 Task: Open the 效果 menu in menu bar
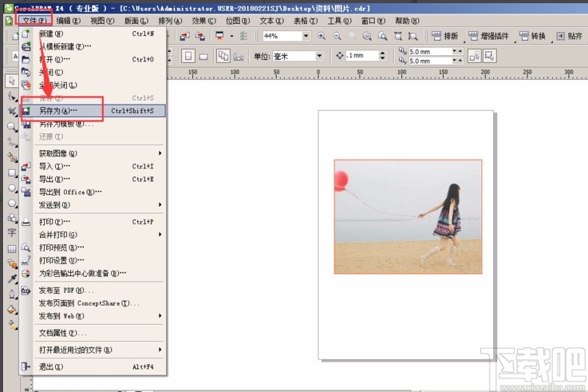coord(204,21)
